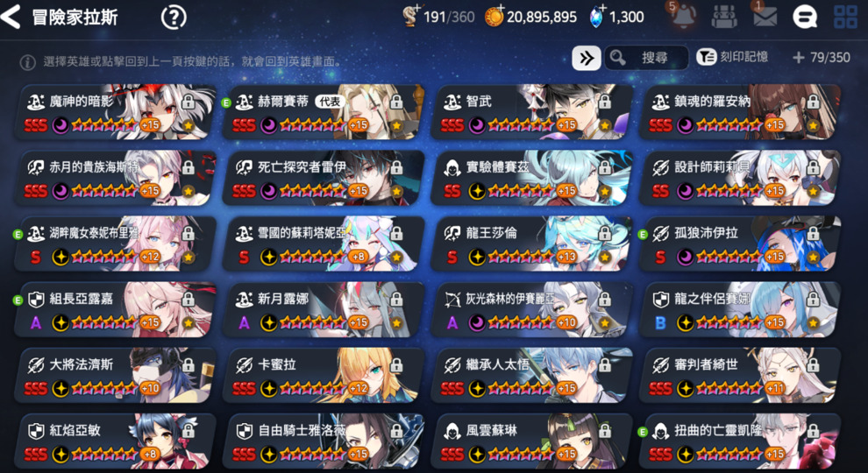This screenshot has height=473, width=868.
Task: Open the notification bell icon
Action: pos(683,17)
